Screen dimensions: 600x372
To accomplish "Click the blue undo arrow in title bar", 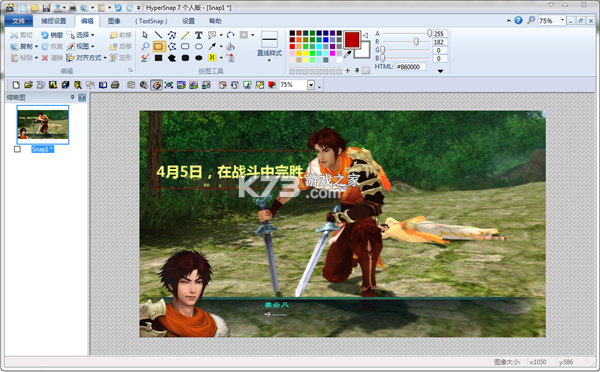I will pyautogui.click(x=118, y=8).
